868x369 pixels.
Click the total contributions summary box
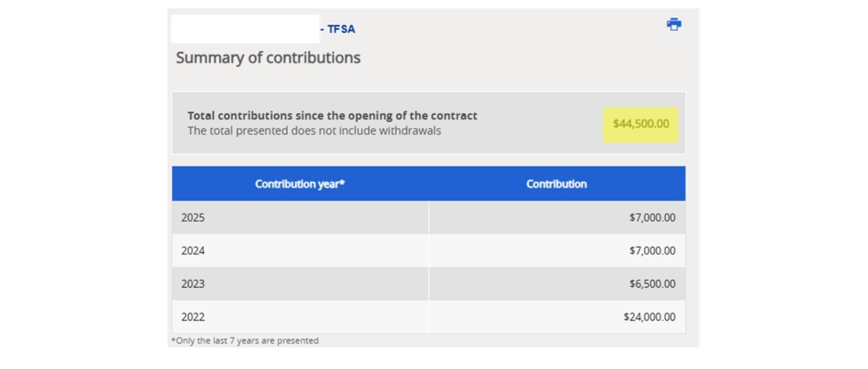pos(429,123)
